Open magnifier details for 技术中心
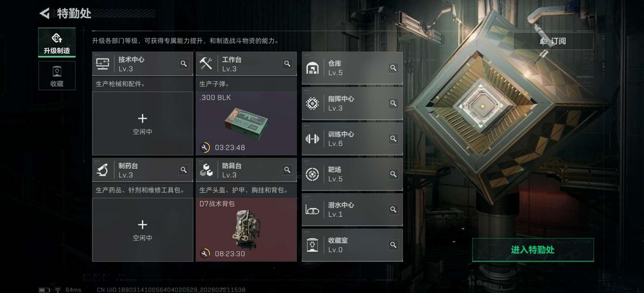Screen dimensions: 644x293 pos(184,64)
